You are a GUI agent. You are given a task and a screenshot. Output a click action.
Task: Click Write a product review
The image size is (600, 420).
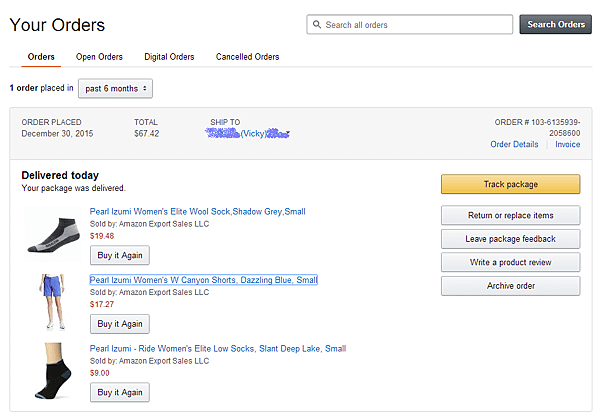tap(510, 262)
